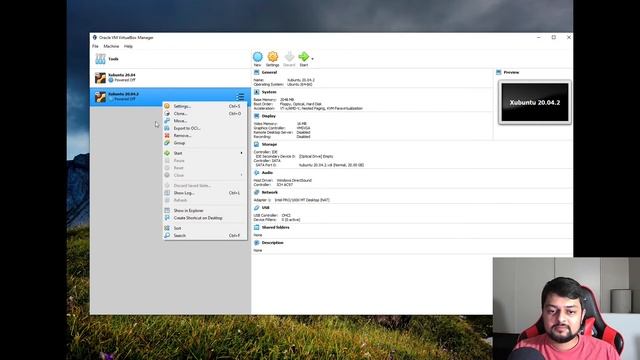The width and height of the screenshot is (640, 360).
Task: Choose Show in Explorer in the context menu
Action: (204, 211)
